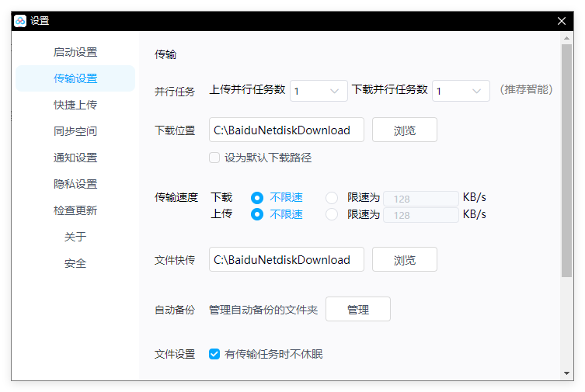Open the 关于 page
The image size is (585, 392).
tap(75, 237)
